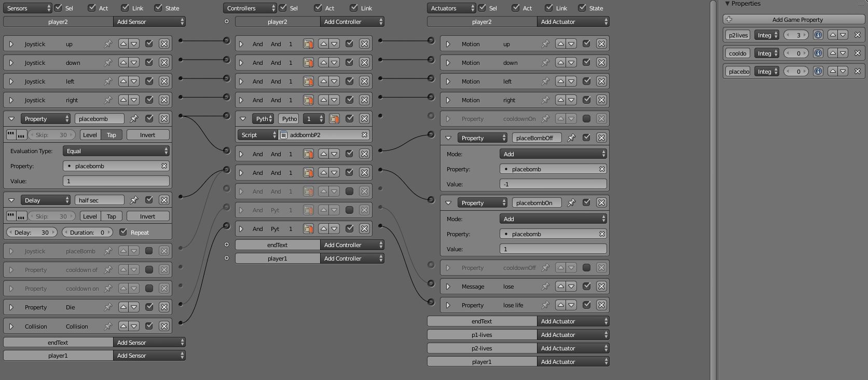This screenshot has height=380, width=868.
Task: Deactivate the Motion right actuator checkbox
Action: click(586, 100)
